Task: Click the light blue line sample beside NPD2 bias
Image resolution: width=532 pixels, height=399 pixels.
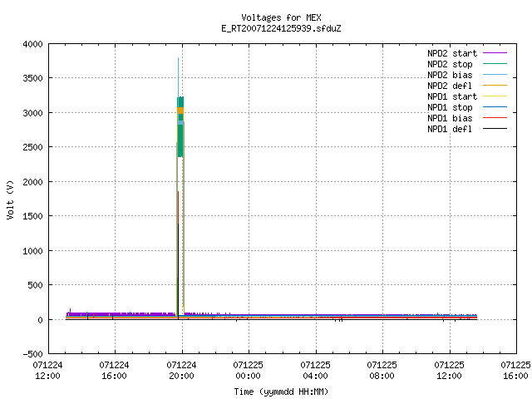Action: point(495,74)
